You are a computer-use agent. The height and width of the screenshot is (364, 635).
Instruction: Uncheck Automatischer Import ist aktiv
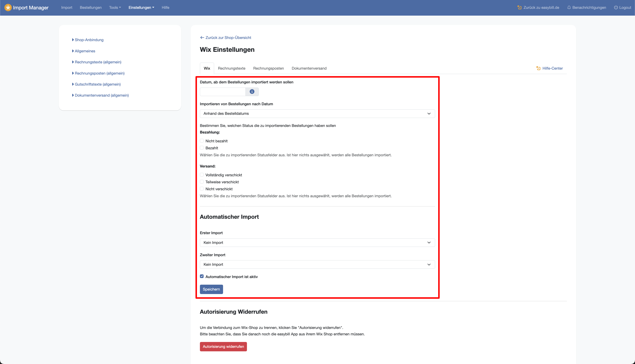pos(202,276)
